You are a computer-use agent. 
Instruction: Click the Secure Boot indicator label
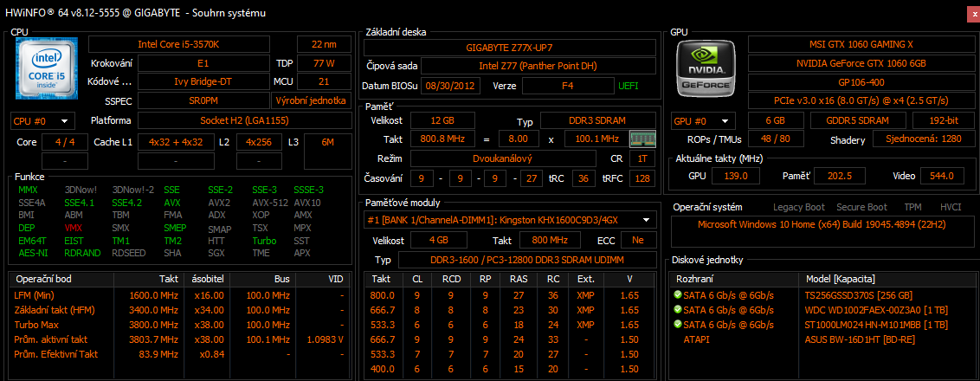click(861, 207)
